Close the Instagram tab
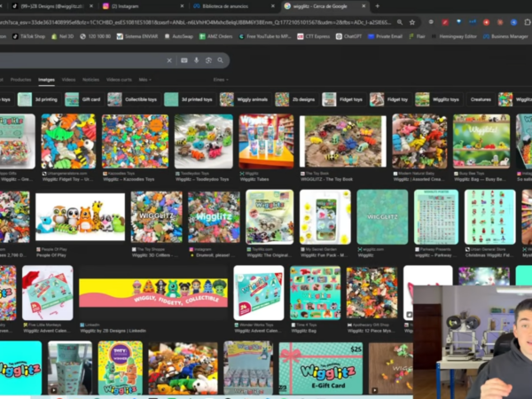The width and height of the screenshot is (532, 399). tap(182, 6)
